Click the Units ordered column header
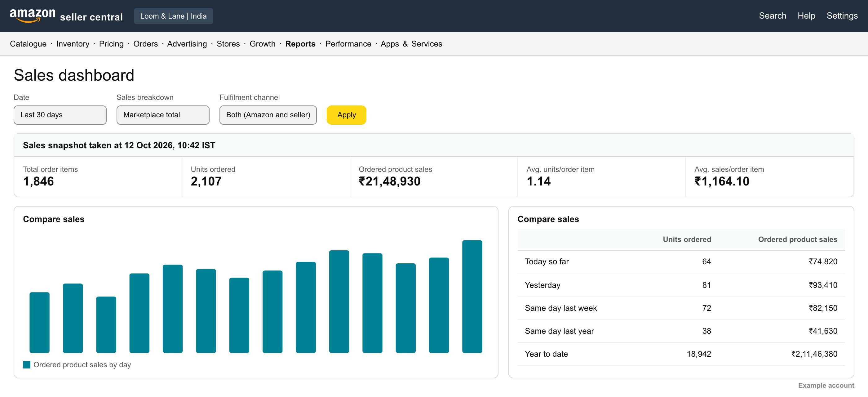Viewport: 868px width, 397px height. click(687, 239)
